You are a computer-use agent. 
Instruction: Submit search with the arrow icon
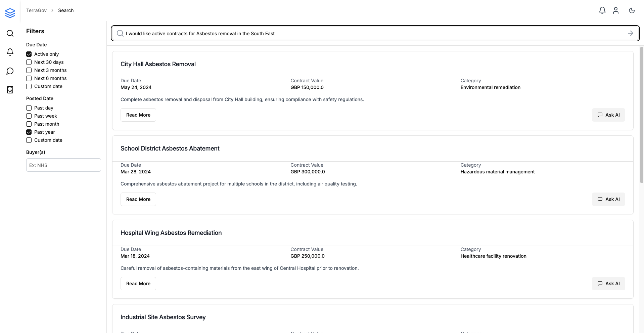pos(631,33)
